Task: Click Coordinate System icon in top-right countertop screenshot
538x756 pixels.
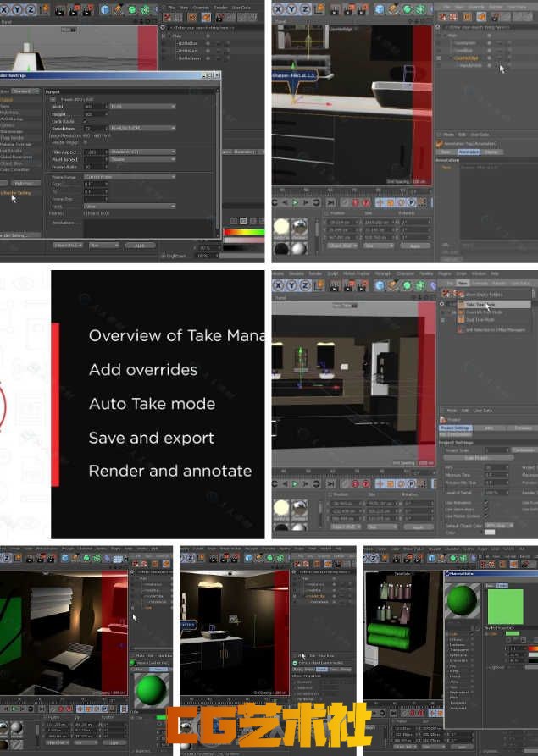Action: [x=319, y=9]
